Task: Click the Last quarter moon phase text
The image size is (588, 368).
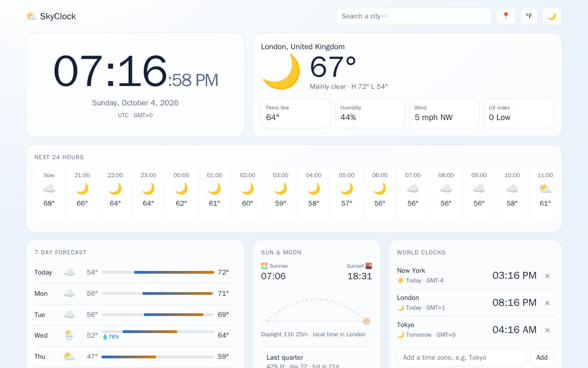Action: [285, 357]
